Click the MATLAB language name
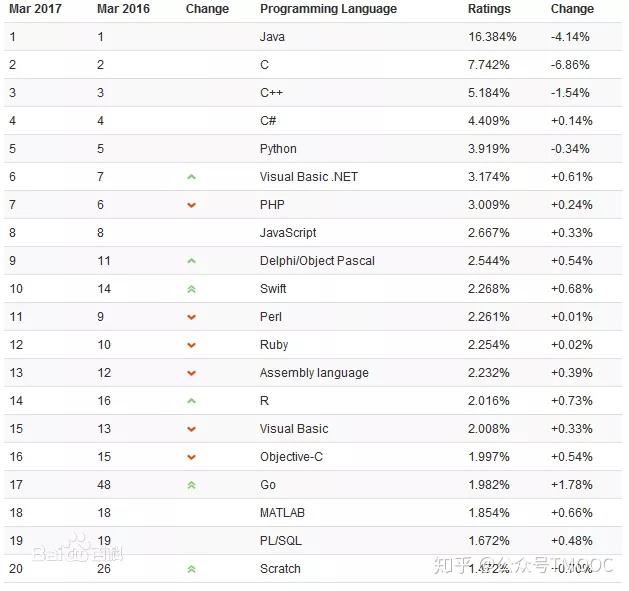Image resolution: width=629 pixels, height=591 pixels. (282, 513)
